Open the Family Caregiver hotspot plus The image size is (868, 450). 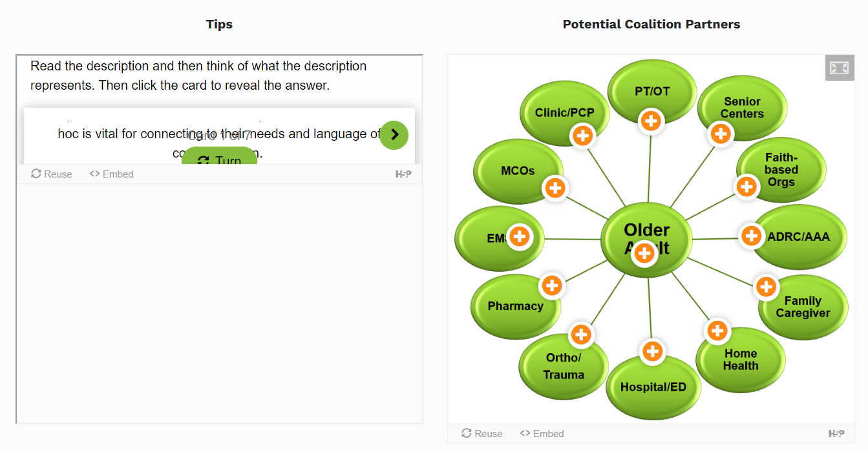pos(767,287)
